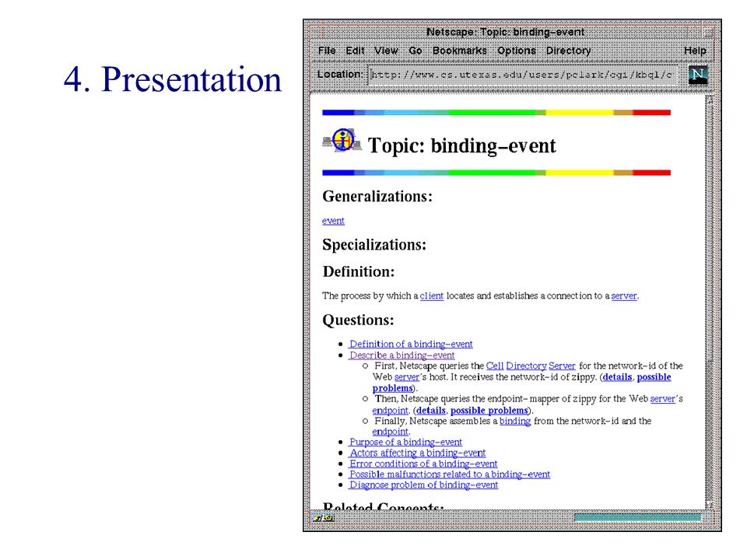
Task: Follow the 'server' link in the definition
Action: [624, 296]
